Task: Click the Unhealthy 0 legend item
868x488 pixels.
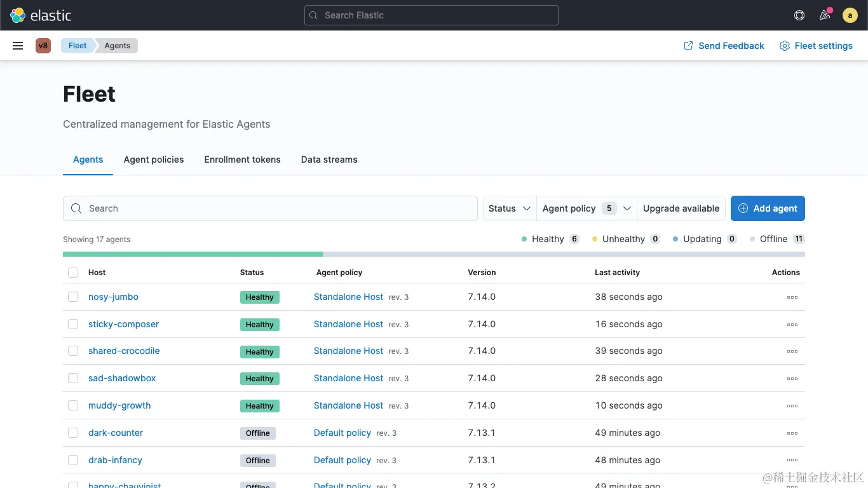Action: click(x=626, y=239)
